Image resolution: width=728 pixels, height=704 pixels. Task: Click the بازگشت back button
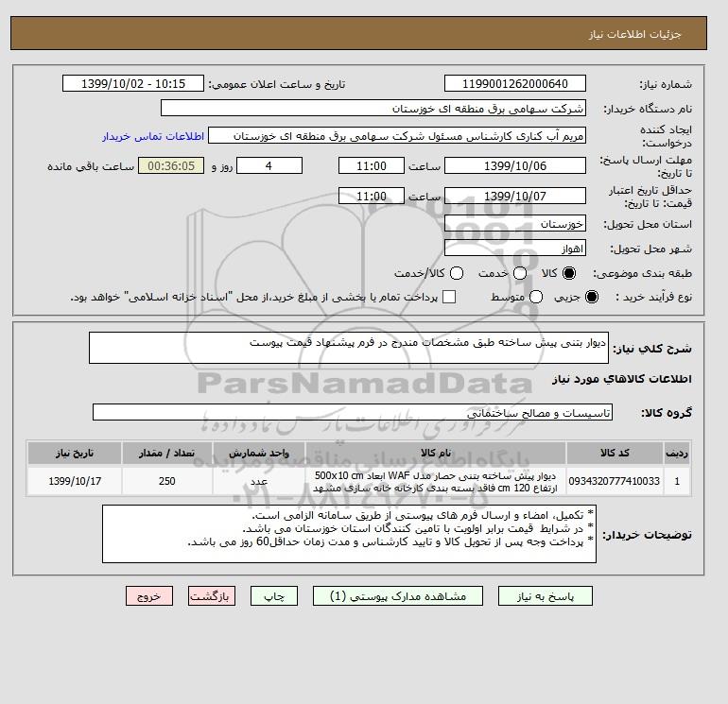click(x=212, y=596)
